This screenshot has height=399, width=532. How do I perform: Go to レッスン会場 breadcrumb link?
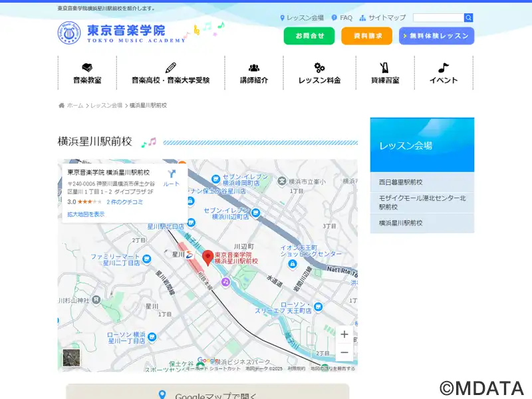(106, 106)
